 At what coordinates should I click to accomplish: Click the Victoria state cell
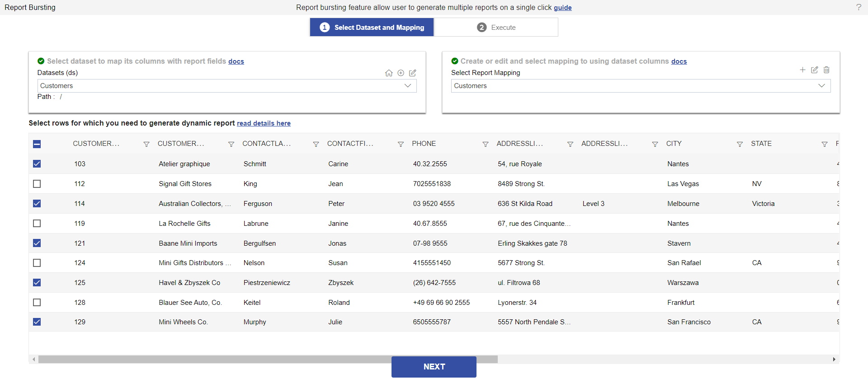763,204
